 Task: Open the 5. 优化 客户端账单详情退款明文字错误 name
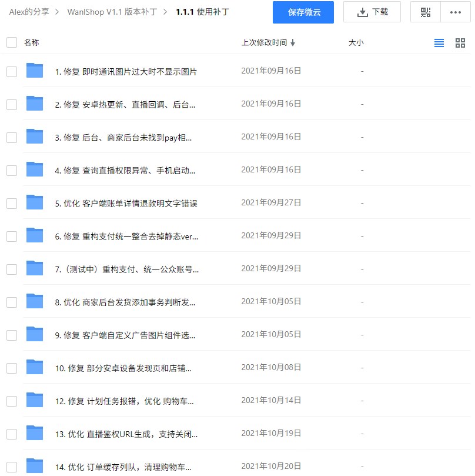[x=126, y=204]
